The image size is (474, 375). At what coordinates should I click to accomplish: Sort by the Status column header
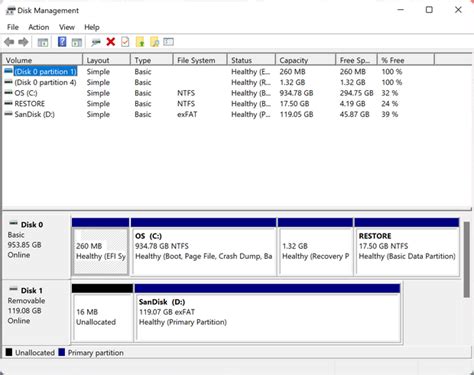(251, 60)
